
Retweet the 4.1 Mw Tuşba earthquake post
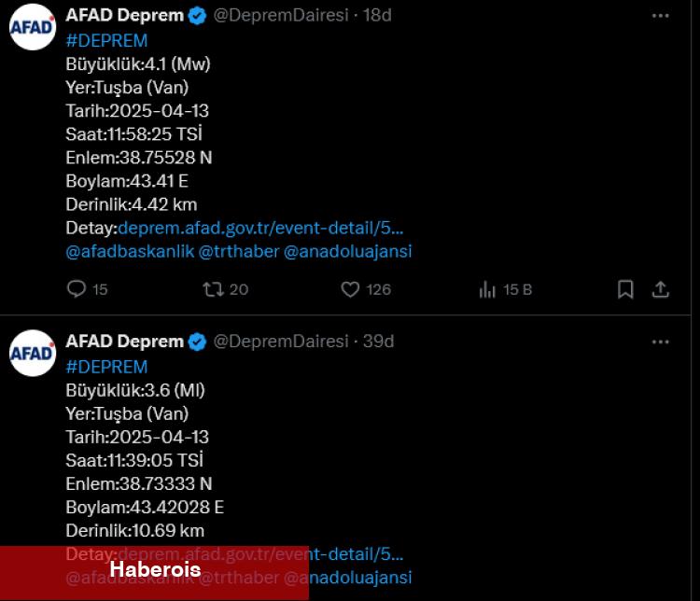(214, 289)
